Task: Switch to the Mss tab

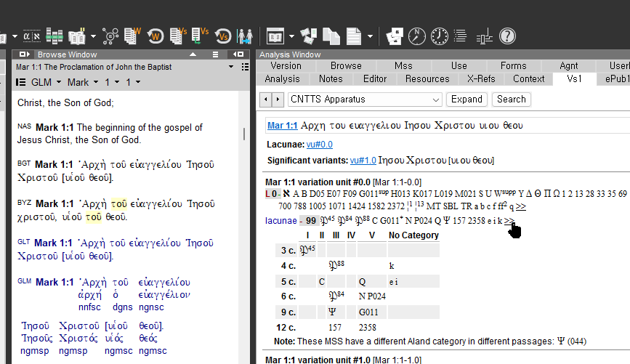Action: point(403,66)
